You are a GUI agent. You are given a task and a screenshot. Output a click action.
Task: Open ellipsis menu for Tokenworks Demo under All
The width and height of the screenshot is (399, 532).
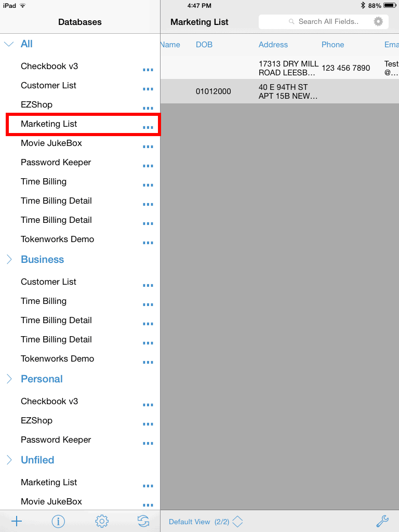pyautogui.click(x=148, y=243)
